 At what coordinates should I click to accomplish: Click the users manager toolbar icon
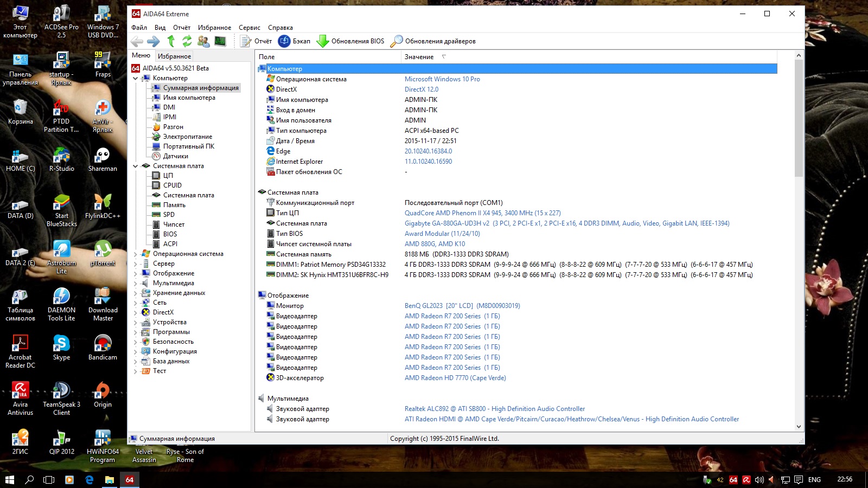point(203,41)
